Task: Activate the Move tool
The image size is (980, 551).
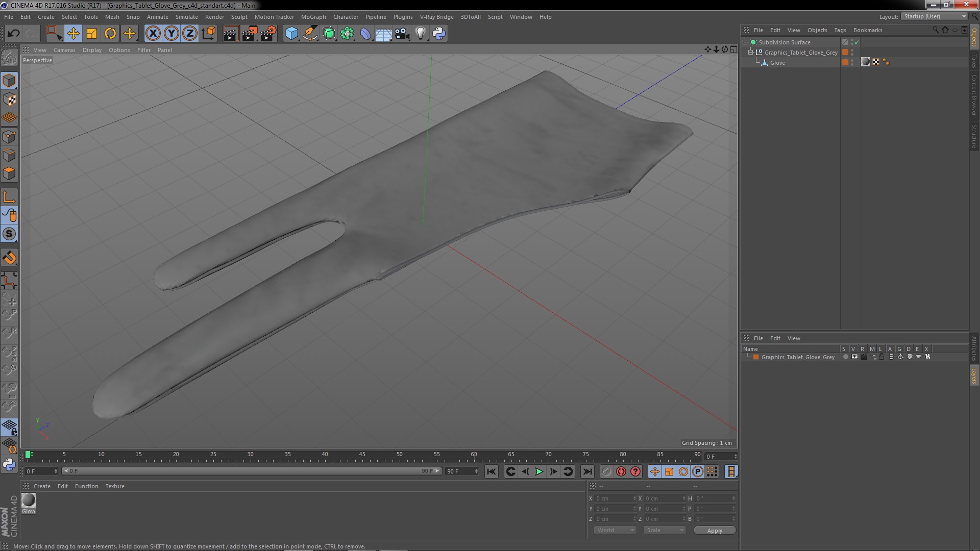Action: click(73, 34)
